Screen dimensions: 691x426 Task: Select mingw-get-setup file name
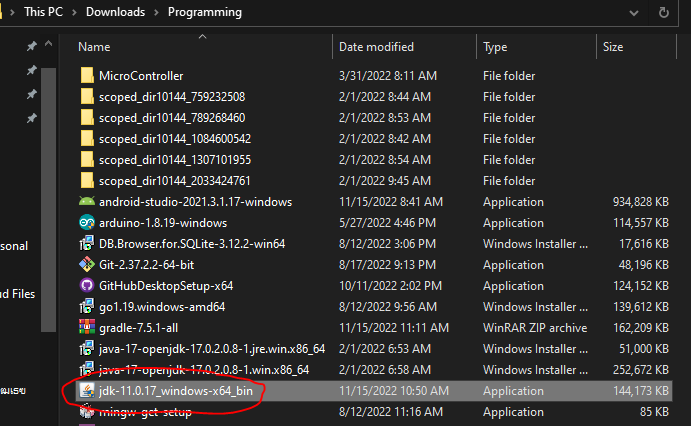145,412
